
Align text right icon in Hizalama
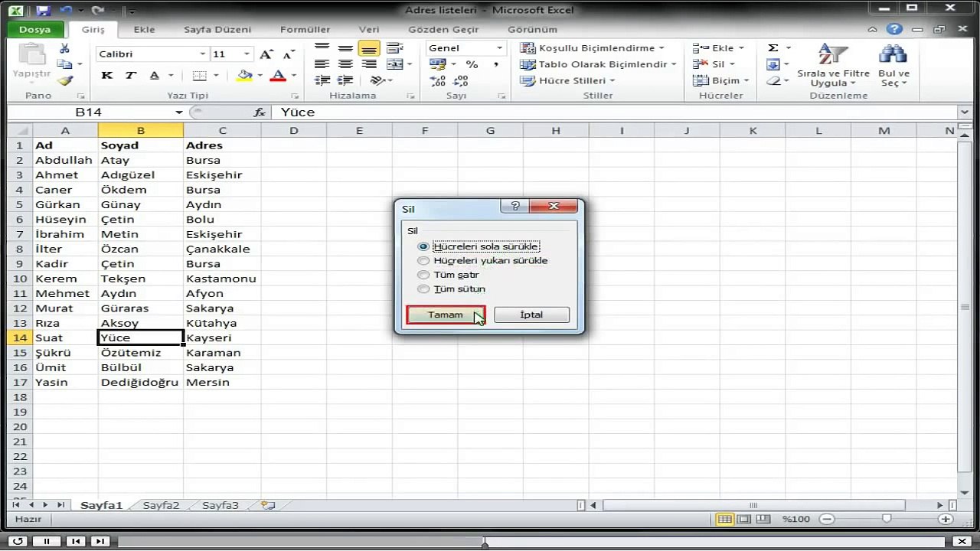[369, 64]
